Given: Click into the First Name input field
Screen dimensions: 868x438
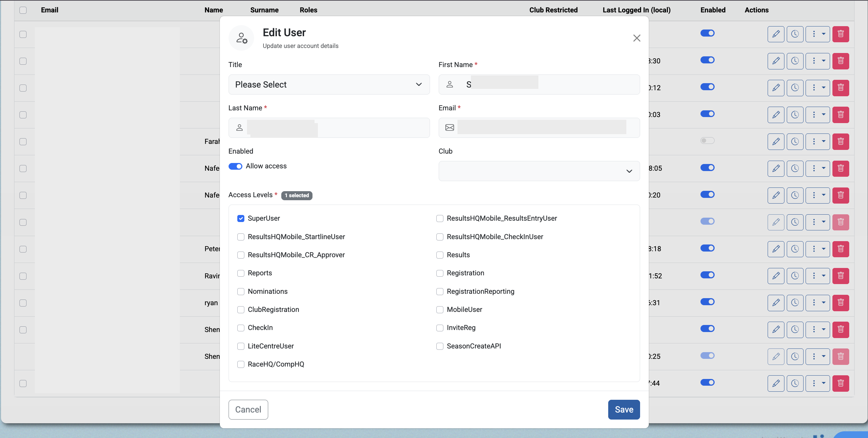Looking at the screenshot, I should click(539, 85).
